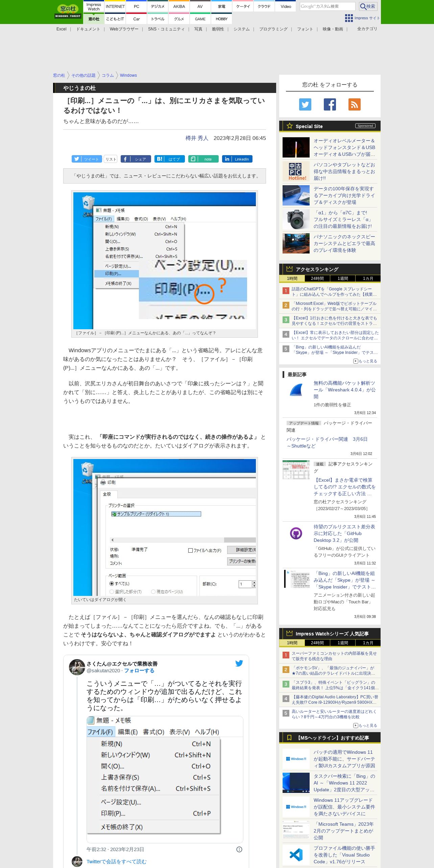
Task: Open GitHub Desktop 3.2 article thumbnail
Action: [296, 533]
